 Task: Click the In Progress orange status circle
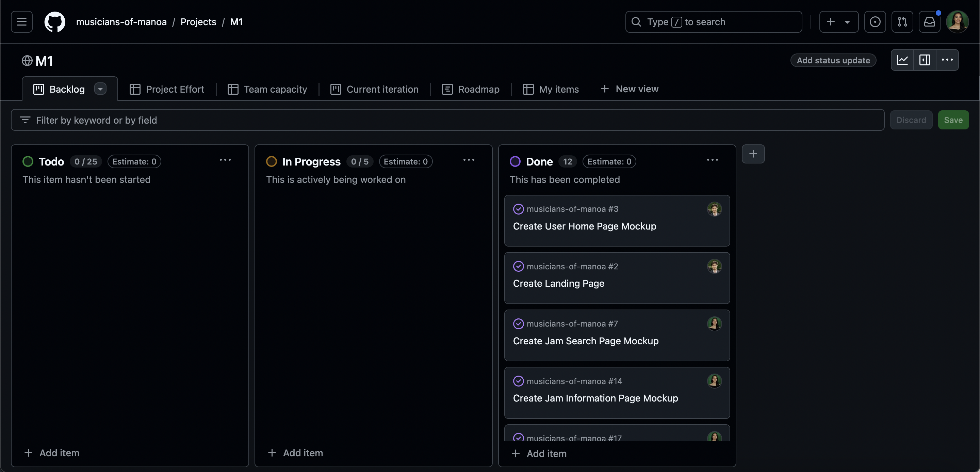pos(271,161)
